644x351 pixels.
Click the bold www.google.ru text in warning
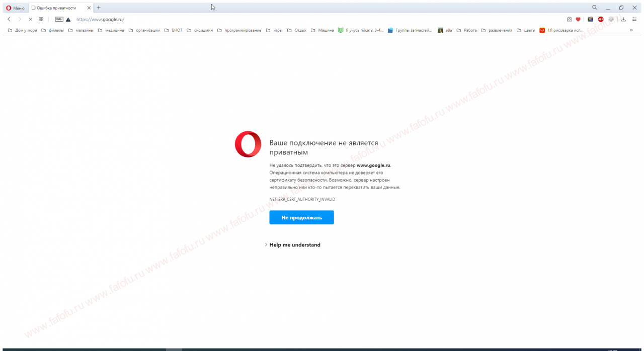pos(373,165)
